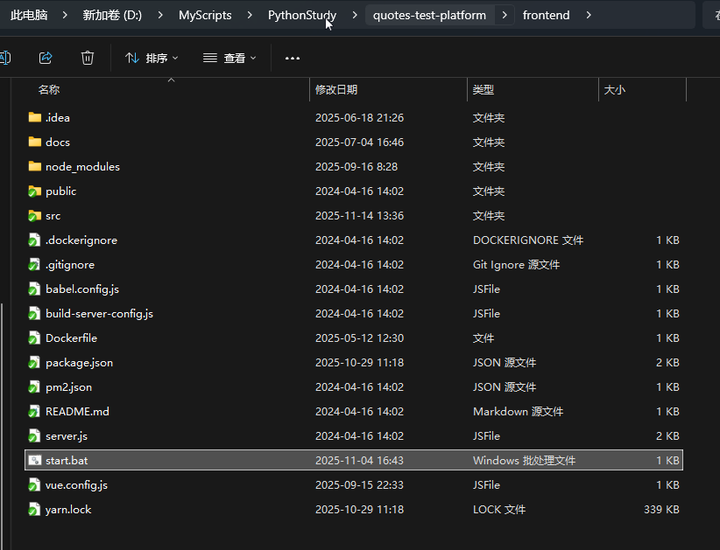Image resolution: width=720 pixels, height=550 pixels.
Task: Click the package.json file icon
Action: (35, 363)
